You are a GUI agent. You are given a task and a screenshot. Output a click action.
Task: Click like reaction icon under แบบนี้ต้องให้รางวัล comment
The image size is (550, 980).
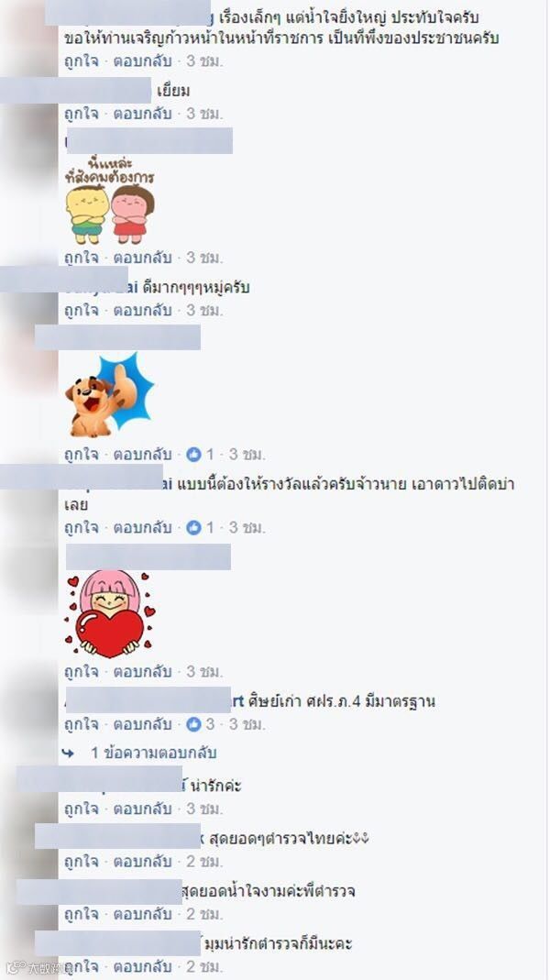(193, 527)
